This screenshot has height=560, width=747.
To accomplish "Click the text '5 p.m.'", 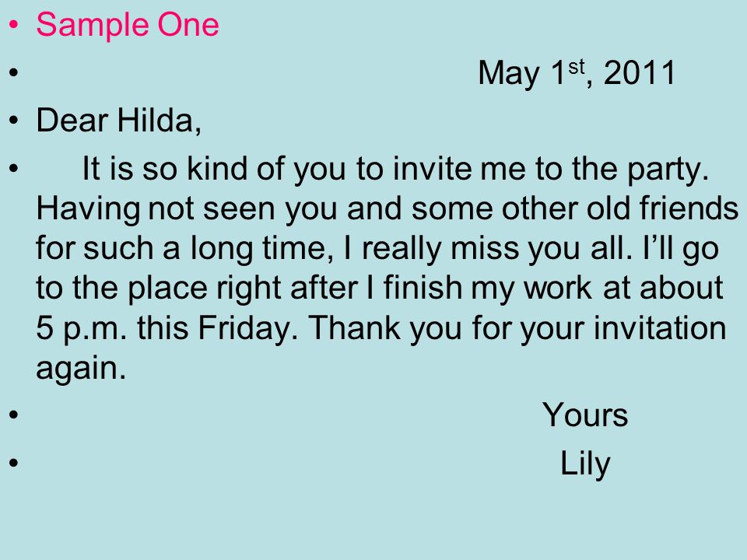I will 82,329.
